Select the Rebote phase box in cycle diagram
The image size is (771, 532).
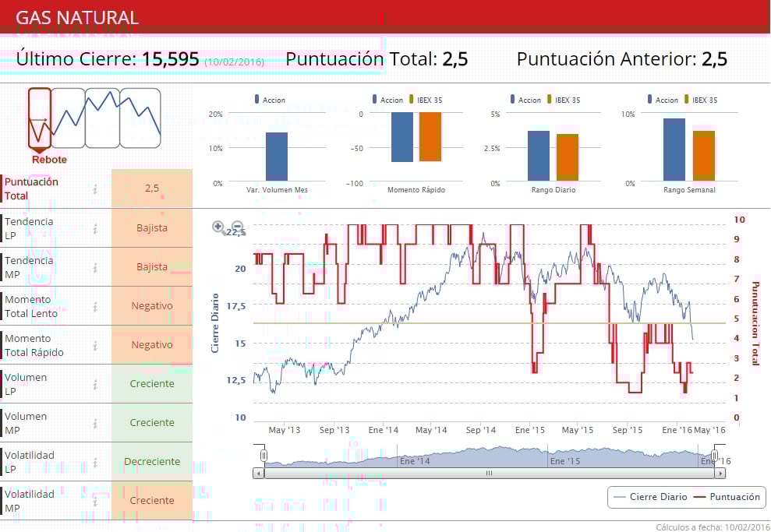(39, 118)
